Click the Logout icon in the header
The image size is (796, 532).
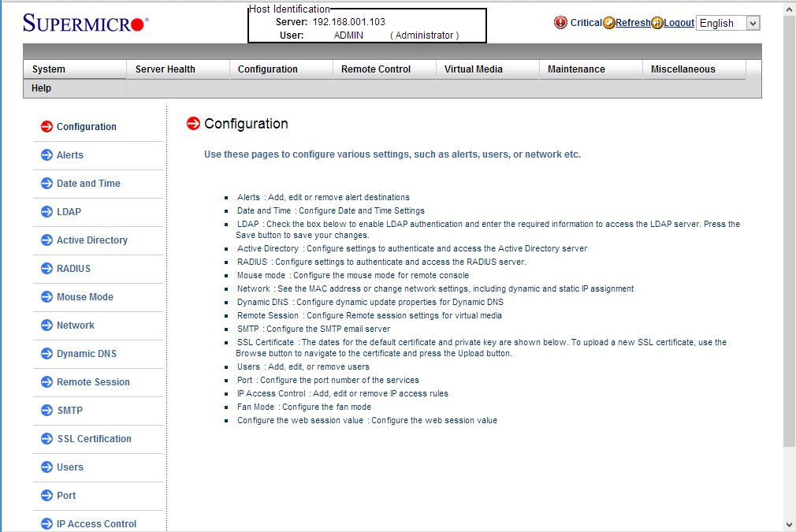(x=657, y=23)
